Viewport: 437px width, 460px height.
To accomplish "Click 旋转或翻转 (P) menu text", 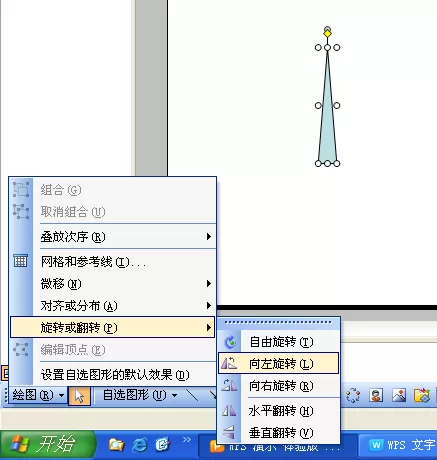I will coord(79,328).
